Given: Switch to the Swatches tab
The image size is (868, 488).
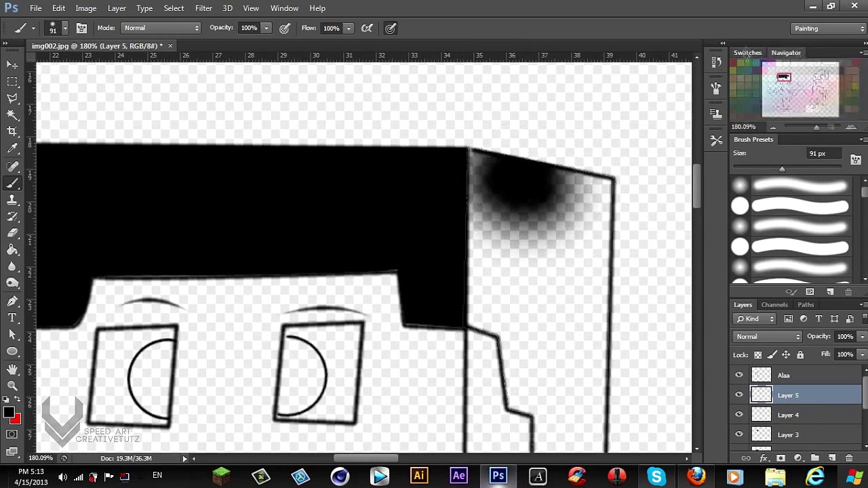Looking at the screenshot, I should coord(747,53).
